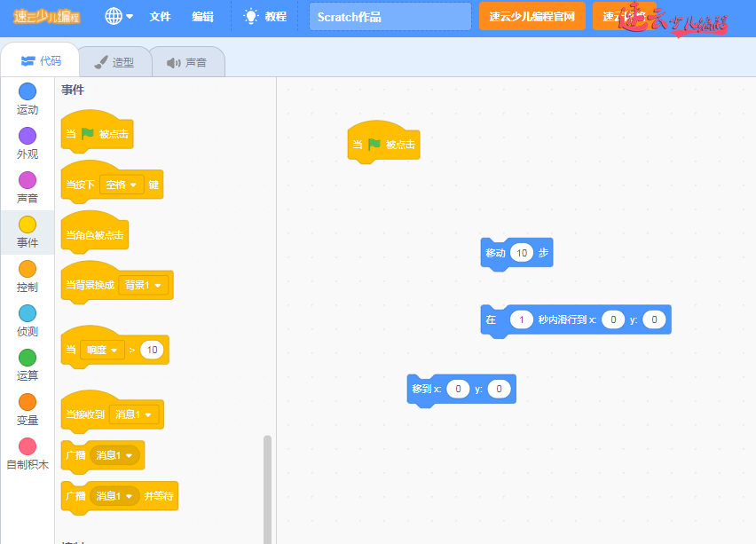The height and width of the screenshot is (544, 756).
Task: Open the 教程 lightbulb tutorial
Action: pos(265,16)
